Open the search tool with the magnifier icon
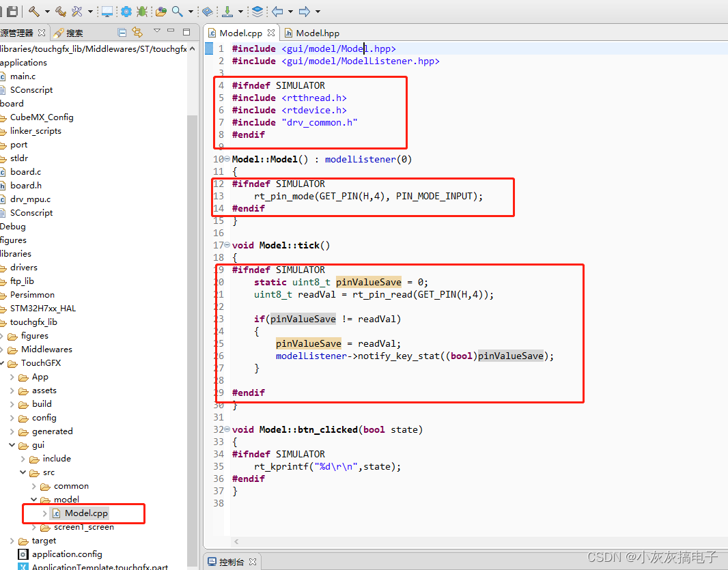The width and height of the screenshot is (728, 570). tap(176, 12)
